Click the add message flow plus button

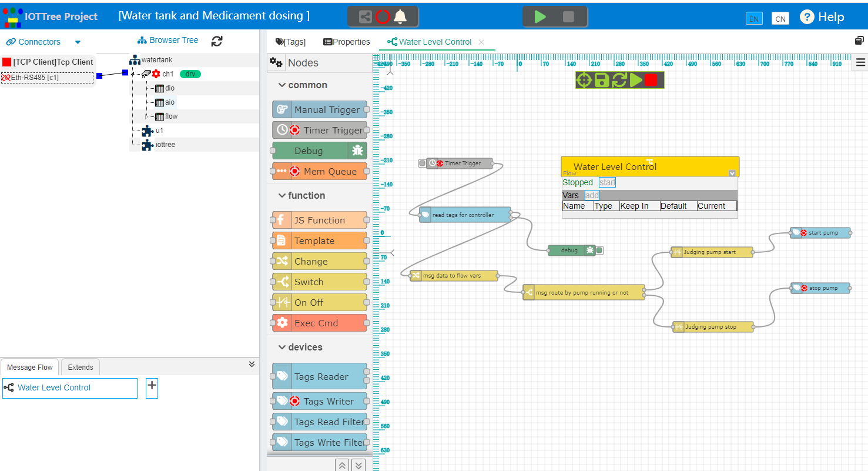coord(152,386)
